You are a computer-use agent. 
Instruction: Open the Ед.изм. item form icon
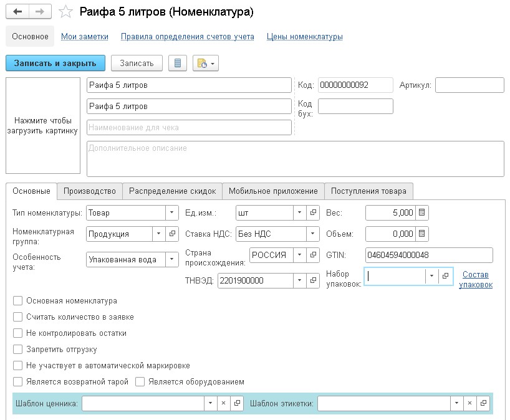[314, 213]
